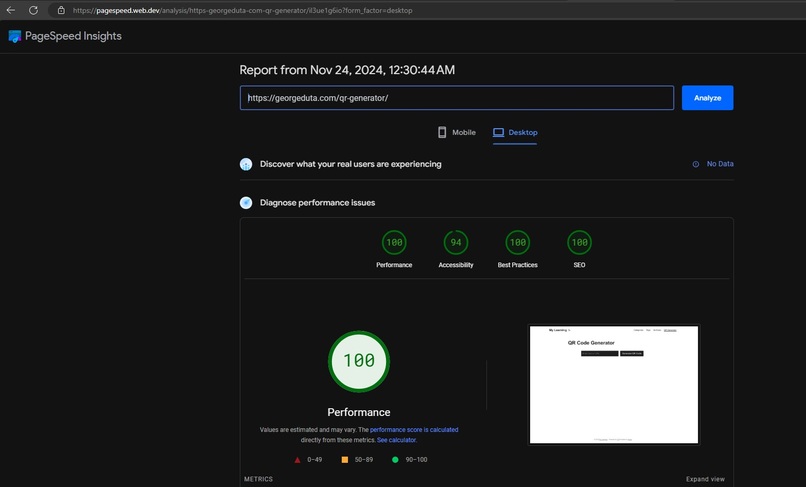
Task: Select the Desktop laptop icon
Action: click(498, 132)
